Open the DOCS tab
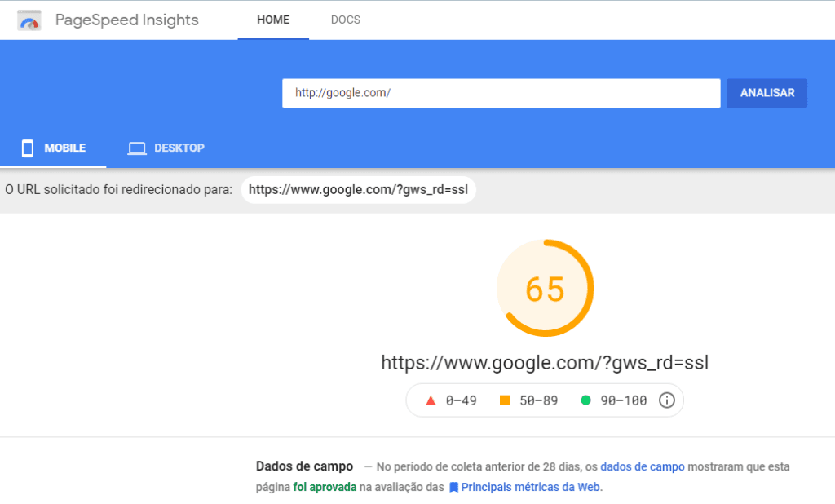 point(346,20)
